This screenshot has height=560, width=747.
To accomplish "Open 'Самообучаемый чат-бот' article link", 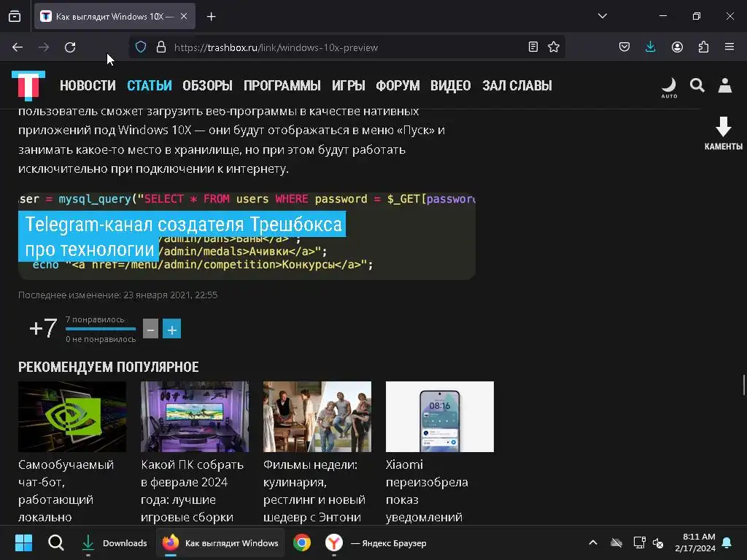I will [66, 491].
